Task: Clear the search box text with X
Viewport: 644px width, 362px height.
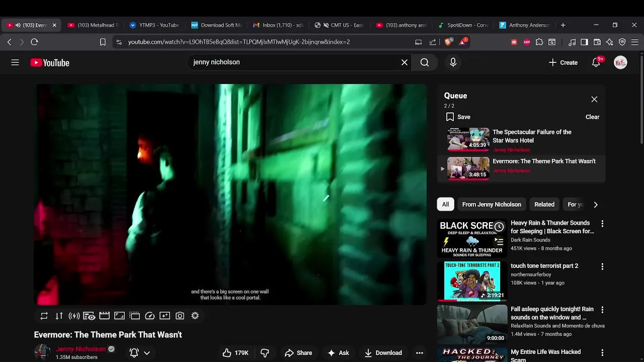Action: [405, 62]
